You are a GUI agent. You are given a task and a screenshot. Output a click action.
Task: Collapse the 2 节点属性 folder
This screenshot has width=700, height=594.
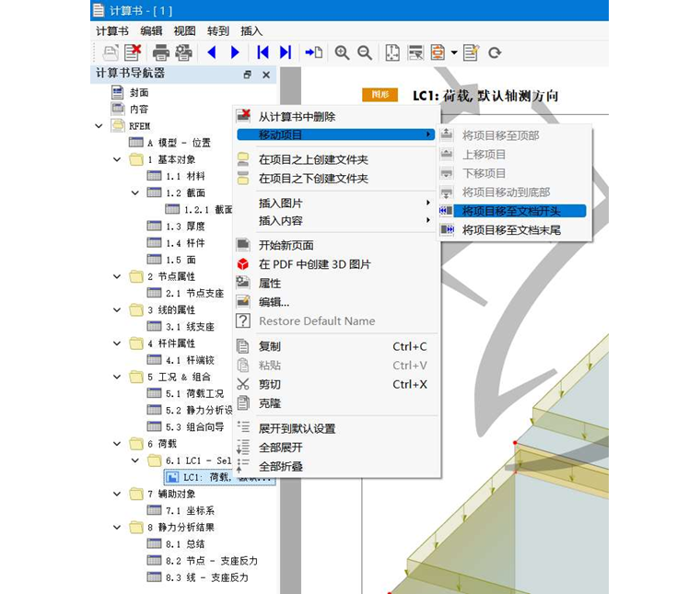117,276
